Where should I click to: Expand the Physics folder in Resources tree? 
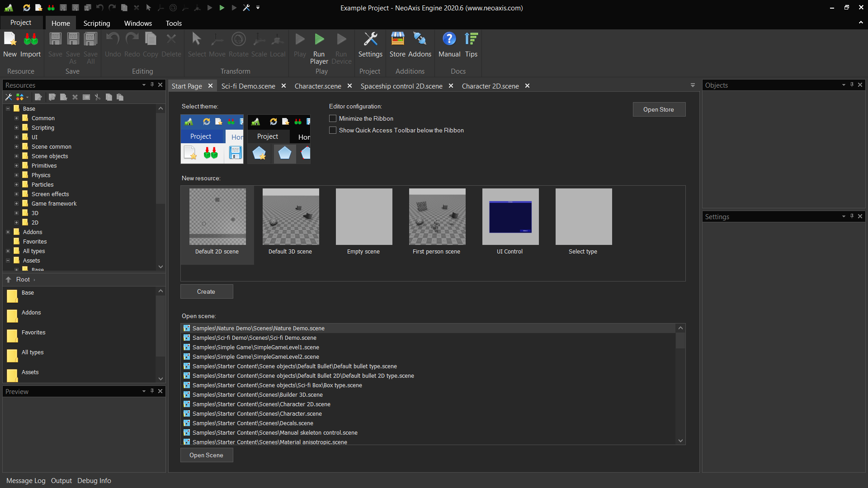(16, 175)
